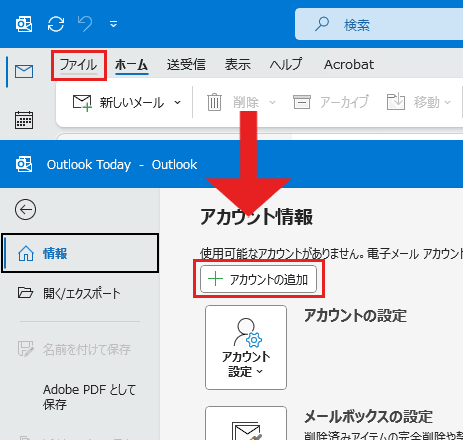Viewport: 463px width, 440px height.
Task: Click the メールボックスの設定 heading text
Action: 368,417
